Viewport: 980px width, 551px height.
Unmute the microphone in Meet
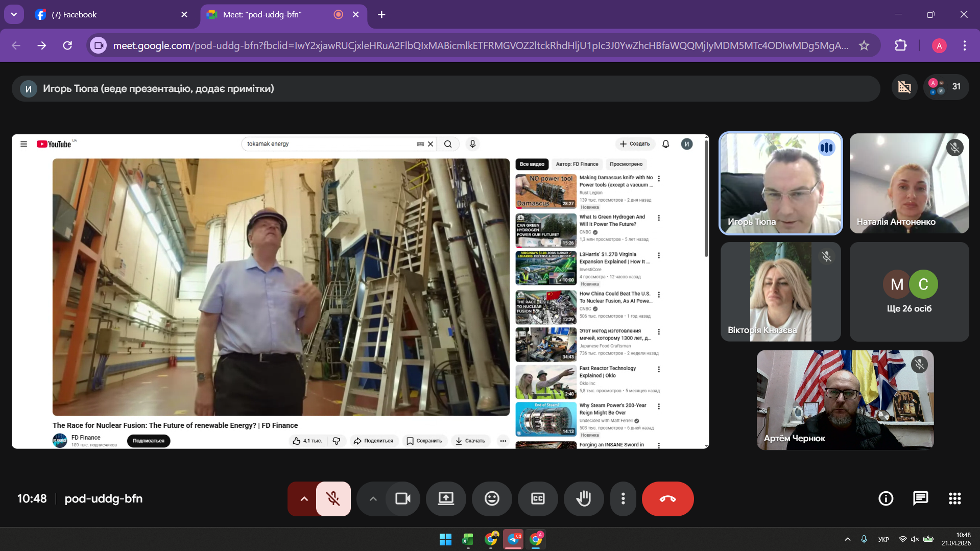pyautogui.click(x=333, y=498)
